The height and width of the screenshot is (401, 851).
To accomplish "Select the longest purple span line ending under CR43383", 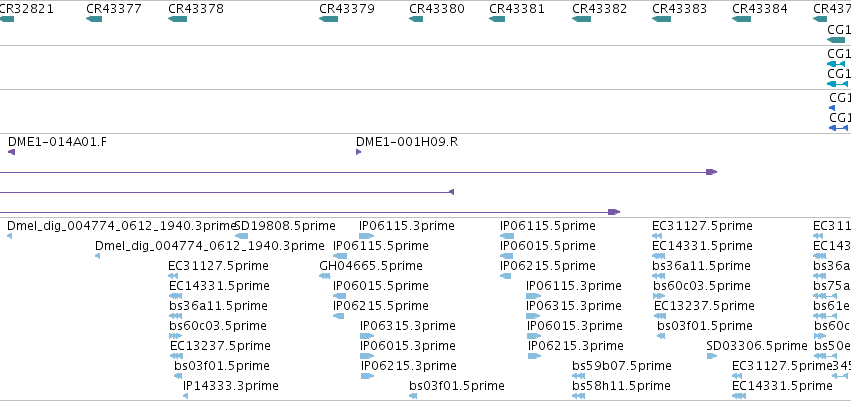I will pos(359,172).
